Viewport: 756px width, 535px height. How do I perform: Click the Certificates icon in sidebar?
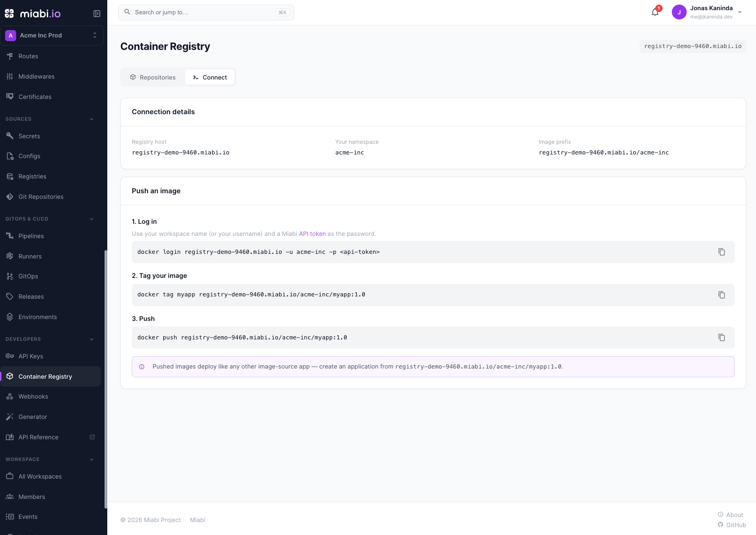(10, 97)
